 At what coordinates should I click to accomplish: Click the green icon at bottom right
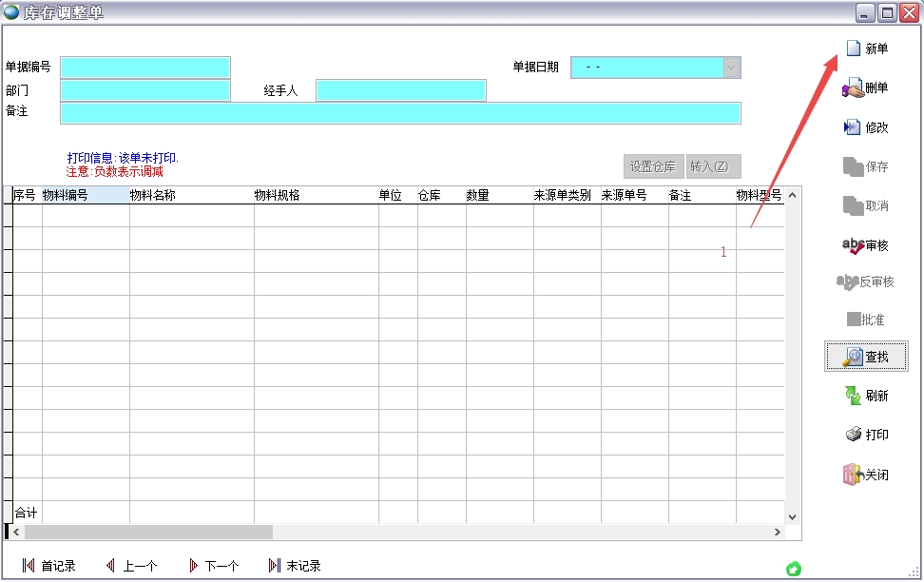click(x=794, y=569)
